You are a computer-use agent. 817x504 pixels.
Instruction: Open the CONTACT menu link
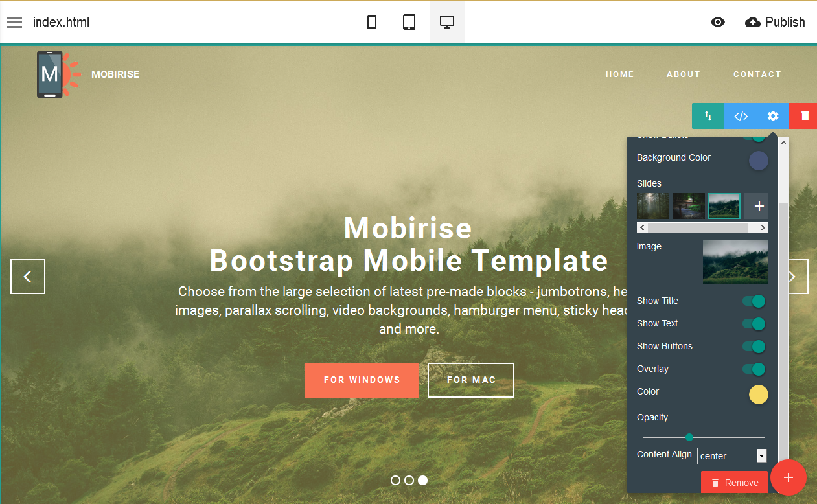coord(757,74)
